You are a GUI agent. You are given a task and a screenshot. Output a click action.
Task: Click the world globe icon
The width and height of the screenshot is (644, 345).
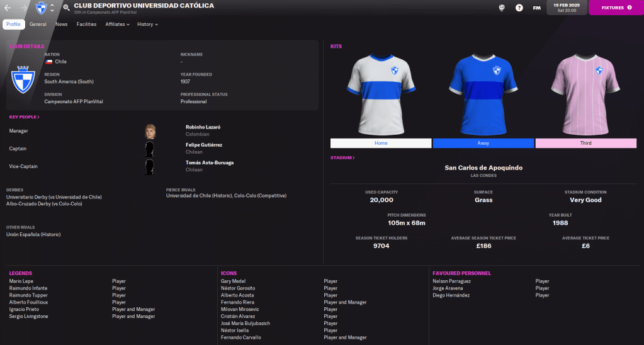[x=501, y=8]
